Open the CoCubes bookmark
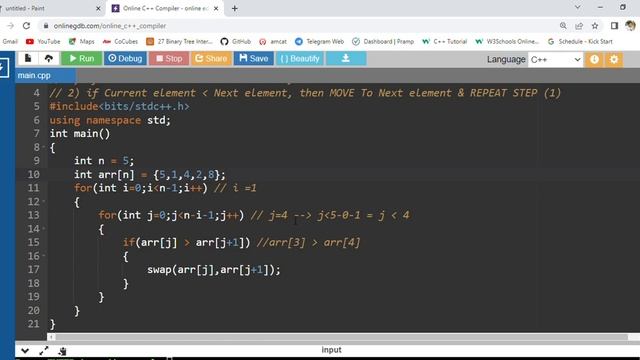The image size is (640, 360). point(120,41)
